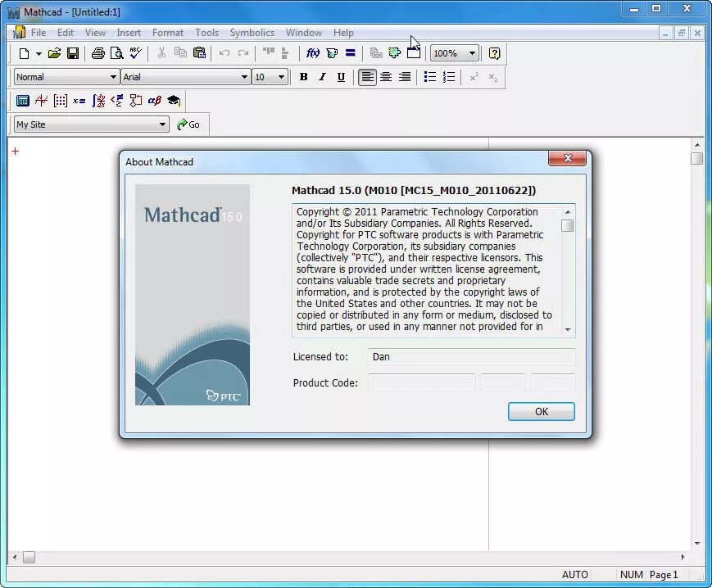Viewport: 712px width, 588px height.
Task: Open the Symbolics menu
Action: (x=252, y=33)
